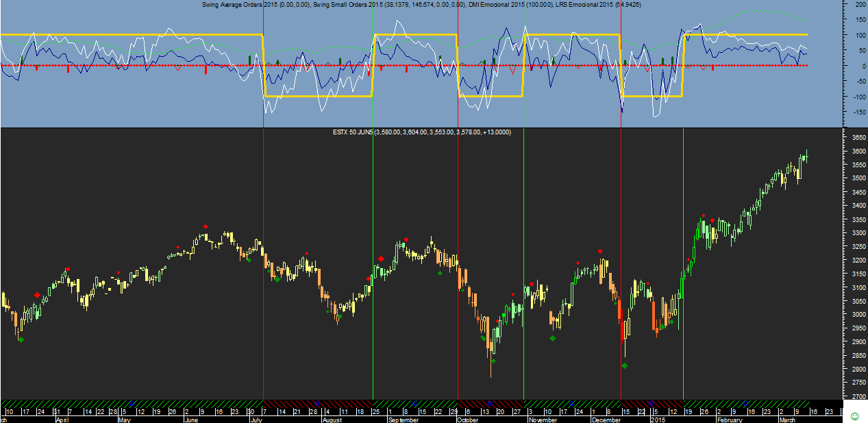Click the red diamond above the early December high
868x423 pixels.
pyautogui.click(x=600, y=252)
